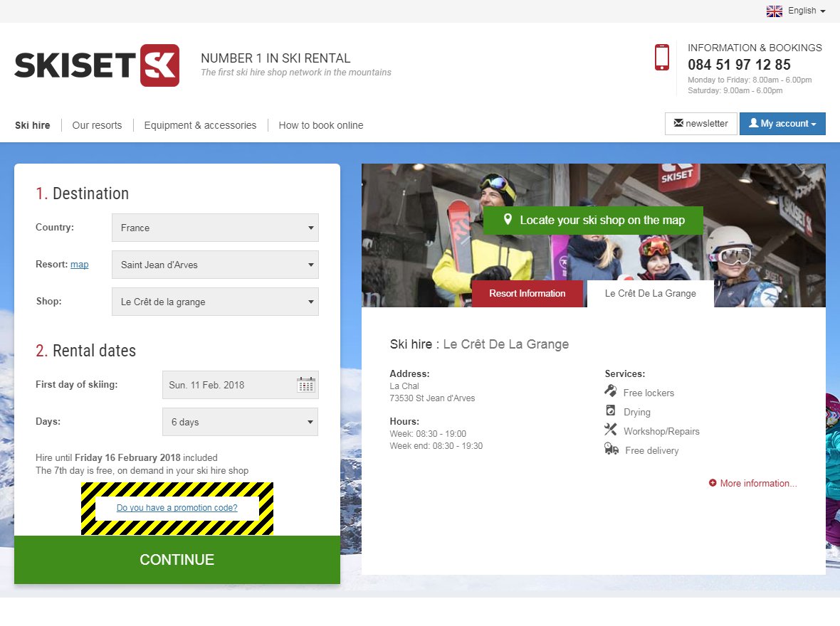This screenshot has height=626, width=840.
Task: Click the Week: 08:30 - 19:00 hours text
Action: [428, 434]
